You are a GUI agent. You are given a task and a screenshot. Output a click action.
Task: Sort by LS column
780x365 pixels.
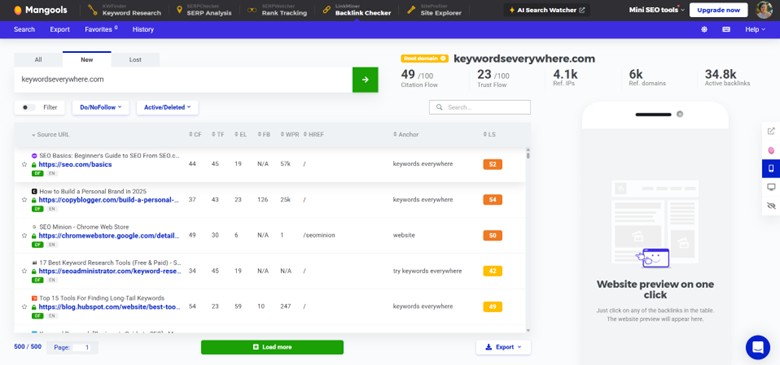(x=489, y=135)
